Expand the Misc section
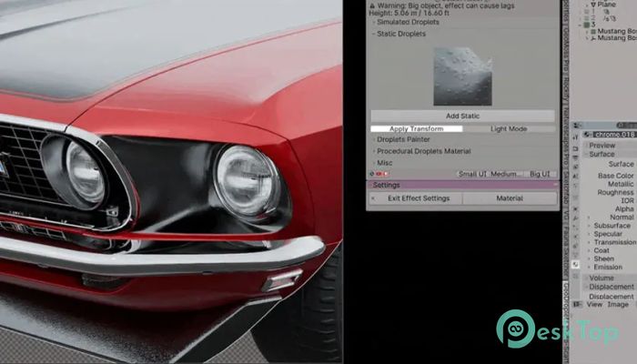The height and width of the screenshot is (364, 637). (384, 163)
